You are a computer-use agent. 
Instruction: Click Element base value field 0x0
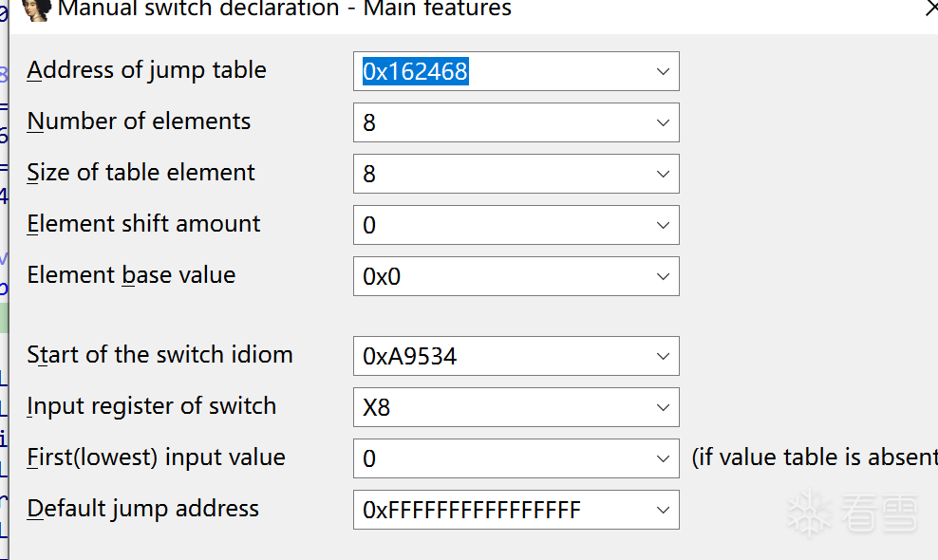(x=503, y=276)
